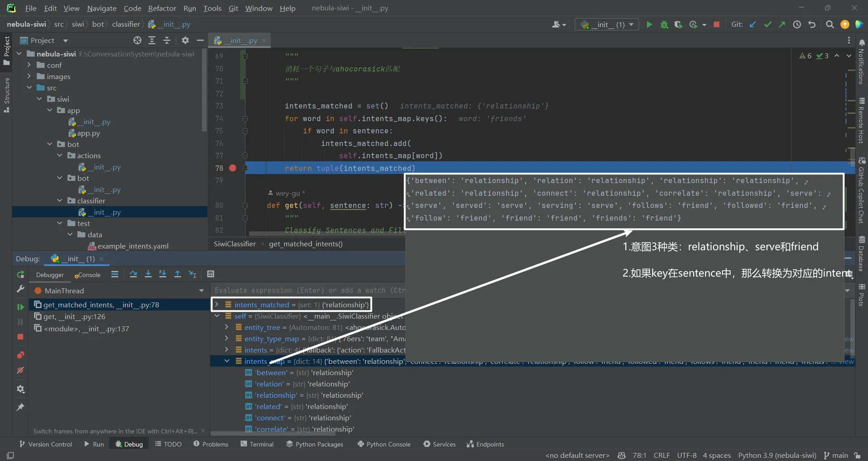Click get_matched_intents() breadcrumb
The width and height of the screenshot is (868, 461).
pos(306,244)
